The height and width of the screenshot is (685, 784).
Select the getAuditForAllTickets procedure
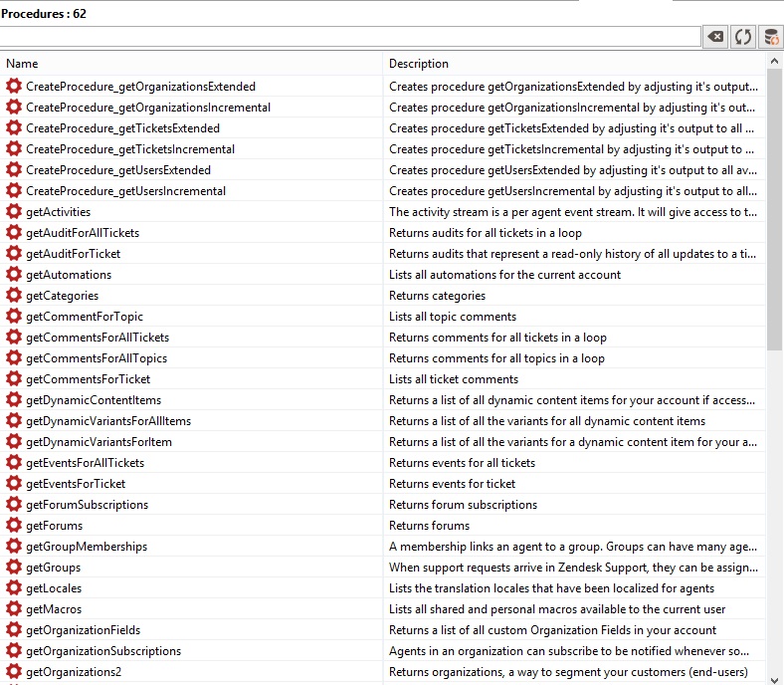pos(83,233)
